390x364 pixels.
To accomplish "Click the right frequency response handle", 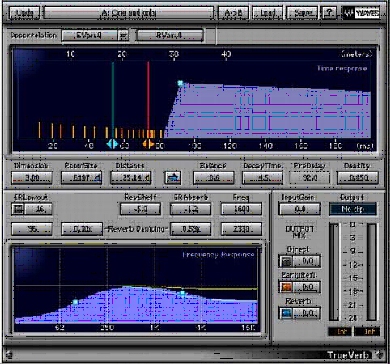I will tap(182, 293).
